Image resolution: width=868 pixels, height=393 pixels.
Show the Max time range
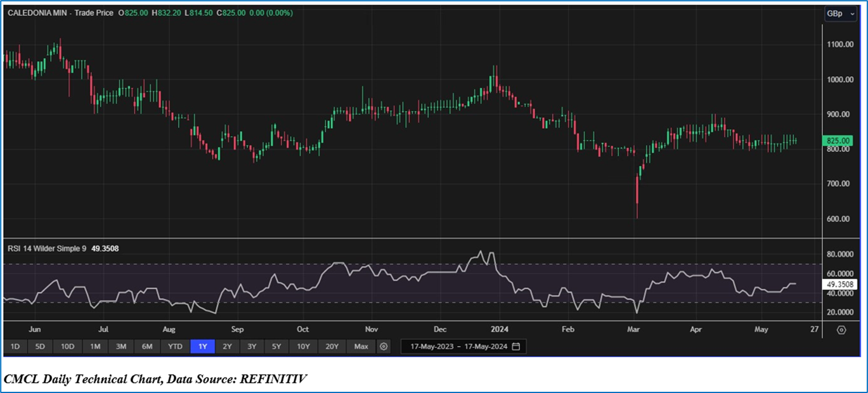point(361,346)
